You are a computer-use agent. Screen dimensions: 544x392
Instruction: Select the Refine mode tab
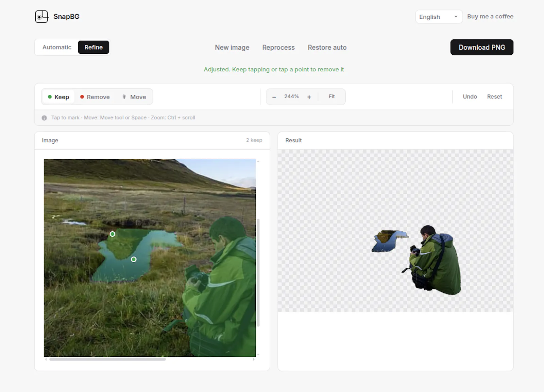tap(93, 47)
